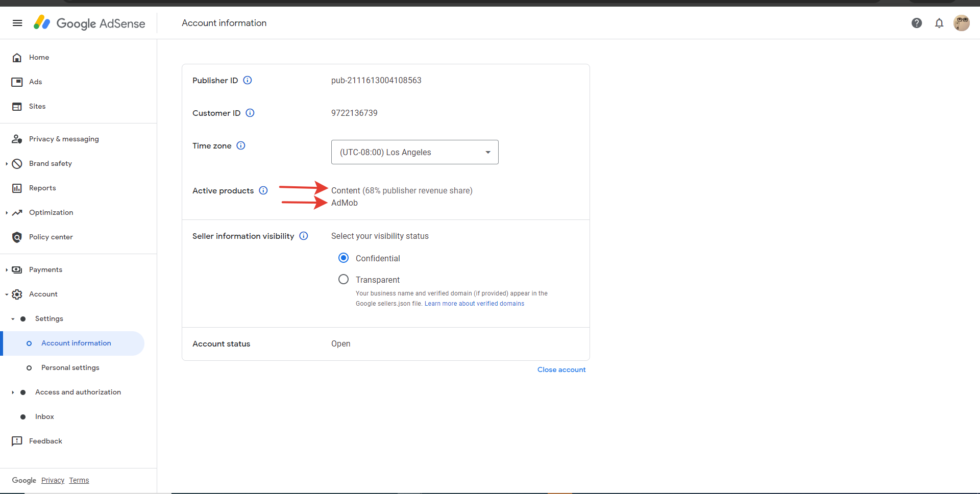
Task: Click customer ID value 9722136739
Action: click(x=354, y=113)
